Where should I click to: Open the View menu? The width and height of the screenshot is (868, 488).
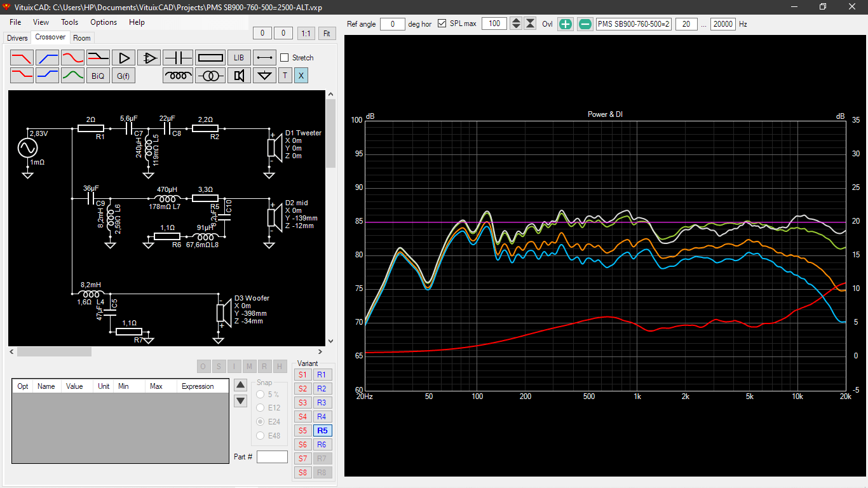[41, 22]
